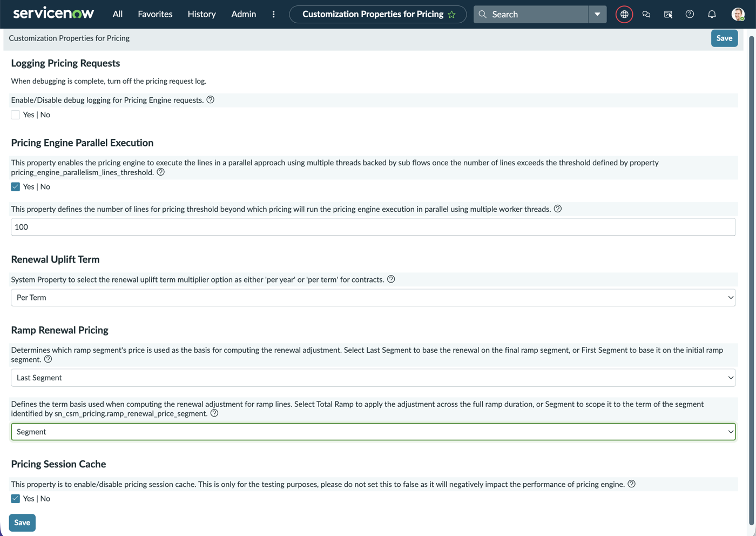Show help for pricing session cache property
This screenshot has width=756, height=536.
click(x=632, y=484)
